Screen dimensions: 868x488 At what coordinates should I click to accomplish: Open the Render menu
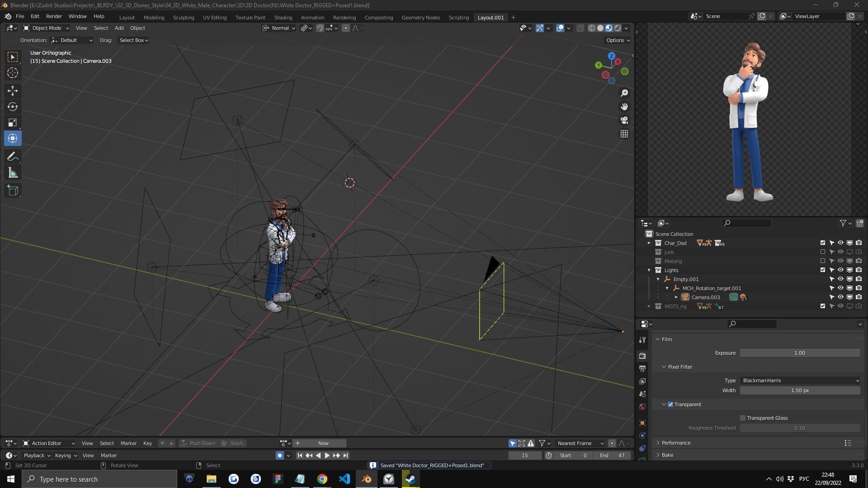pyautogui.click(x=54, y=16)
